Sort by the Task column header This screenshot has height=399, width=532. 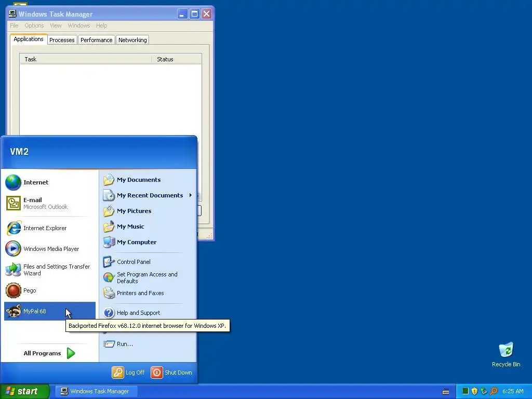pos(86,59)
